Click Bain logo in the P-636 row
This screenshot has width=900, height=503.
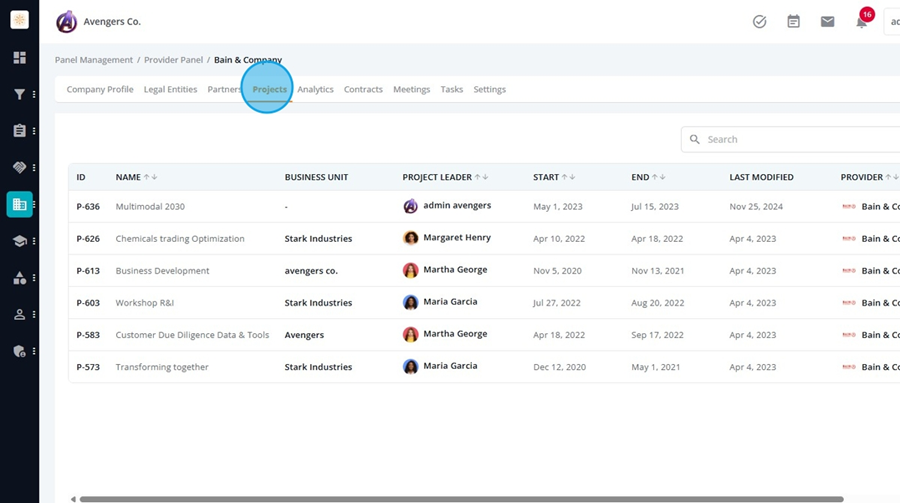pyautogui.click(x=849, y=206)
